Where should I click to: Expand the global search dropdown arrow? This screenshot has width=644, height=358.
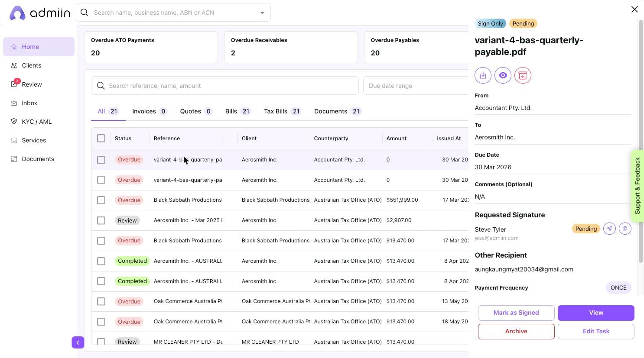click(x=262, y=13)
